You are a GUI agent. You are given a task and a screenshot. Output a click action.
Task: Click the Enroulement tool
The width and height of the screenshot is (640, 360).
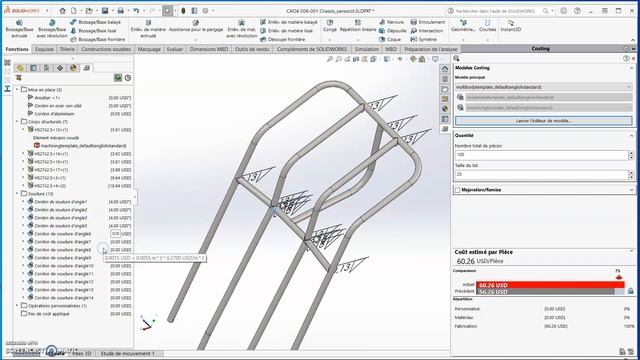pyautogui.click(x=427, y=22)
